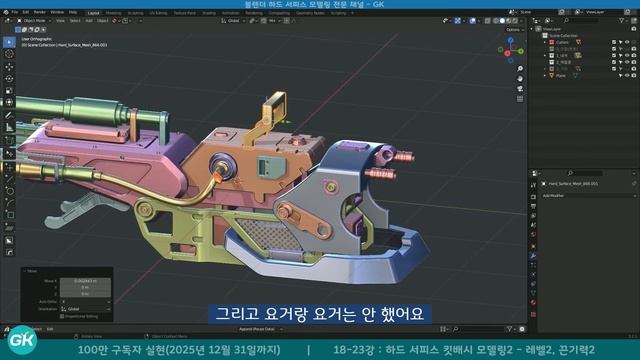
Task: Hide the Plane object with eye icon
Action: click(x=627, y=76)
